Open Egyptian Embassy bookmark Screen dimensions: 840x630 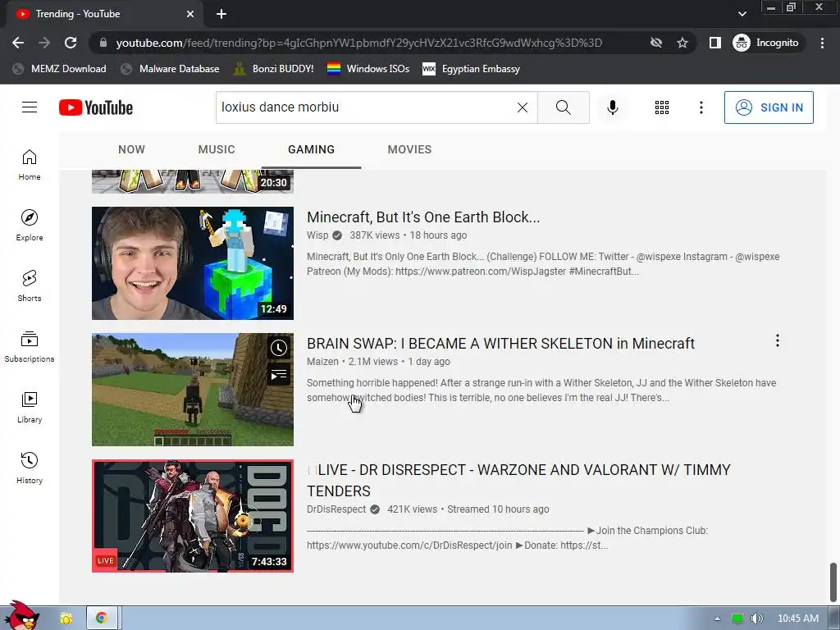click(472, 69)
